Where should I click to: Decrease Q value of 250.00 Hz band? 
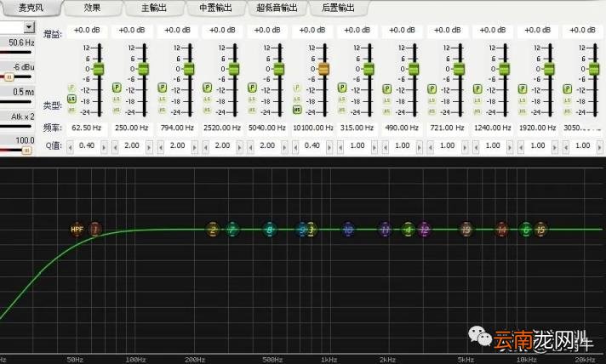(x=115, y=147)
